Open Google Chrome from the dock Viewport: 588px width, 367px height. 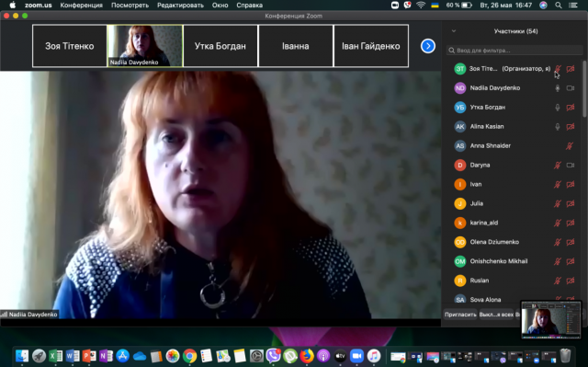point(190,356)
